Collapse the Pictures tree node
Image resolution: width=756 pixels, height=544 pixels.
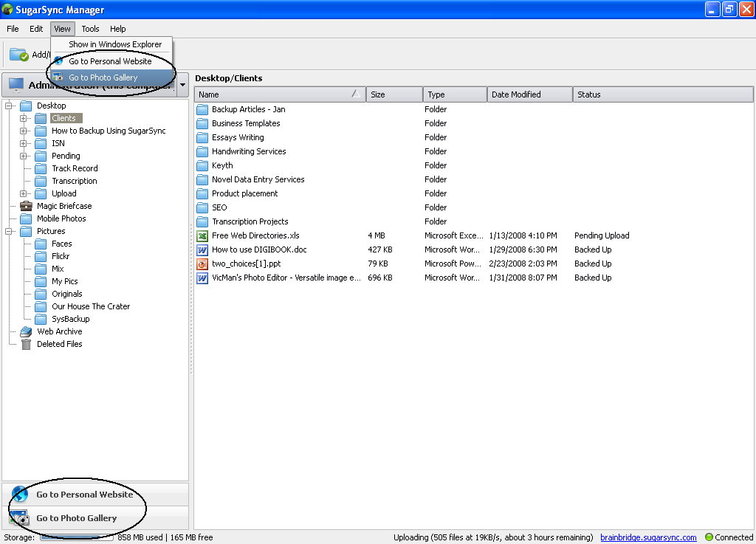8,231
